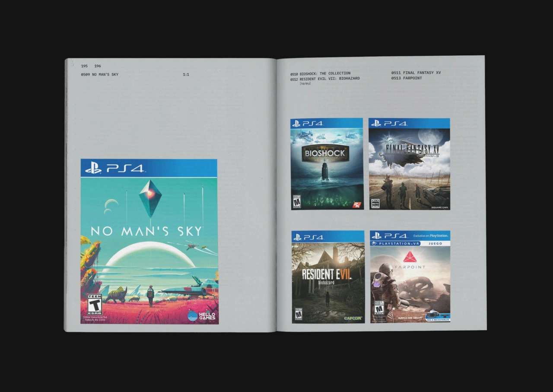Screen dimensions: 553x392
Task: Click the red triangle Farpoint emblem
Action: coord(409,257)
